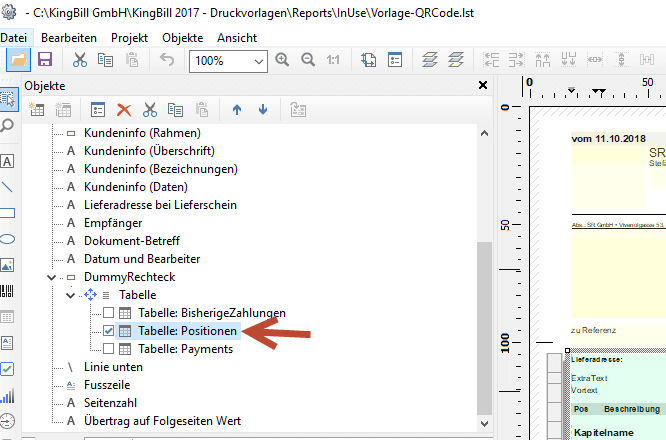Screen dimensions: 666x440
Task: Insert a picture object from the sidebar
Action: (7, 265)
